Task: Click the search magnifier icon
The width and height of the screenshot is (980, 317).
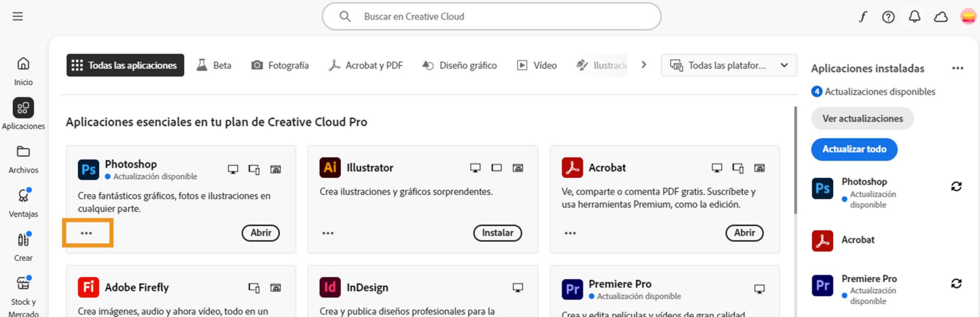Action: [x=345, y=16]
